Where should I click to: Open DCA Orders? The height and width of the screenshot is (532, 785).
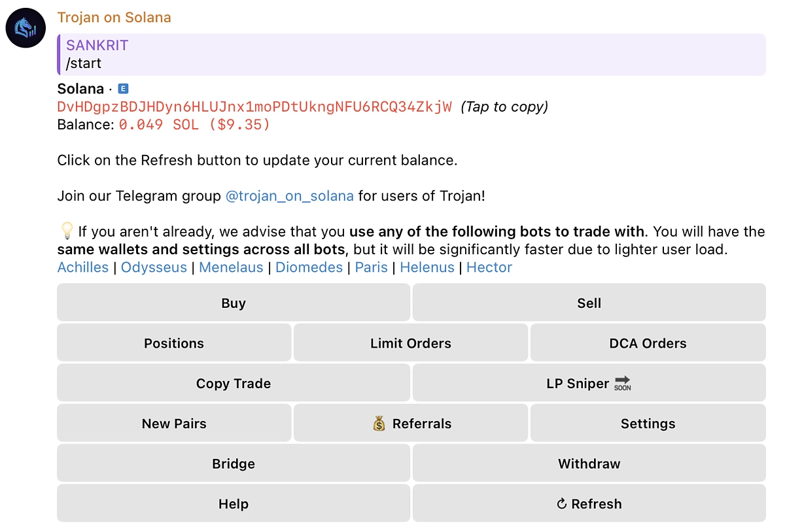(648, 342)
